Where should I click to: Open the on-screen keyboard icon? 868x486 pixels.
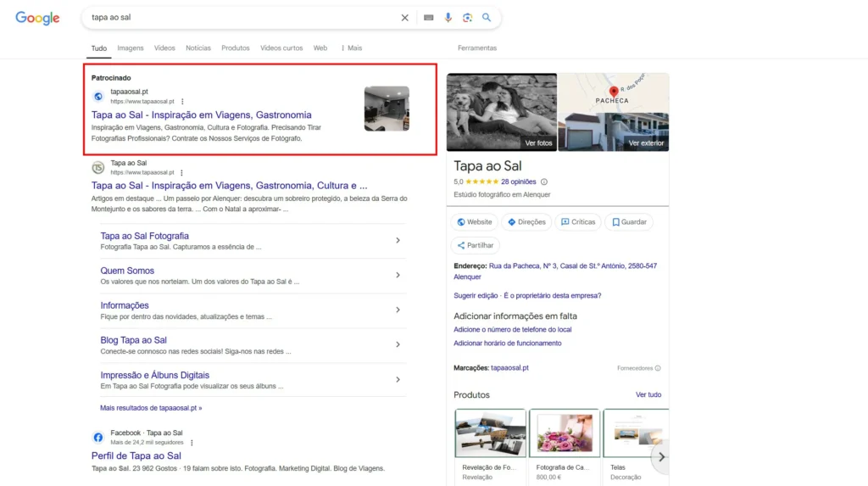coord(428,18)
